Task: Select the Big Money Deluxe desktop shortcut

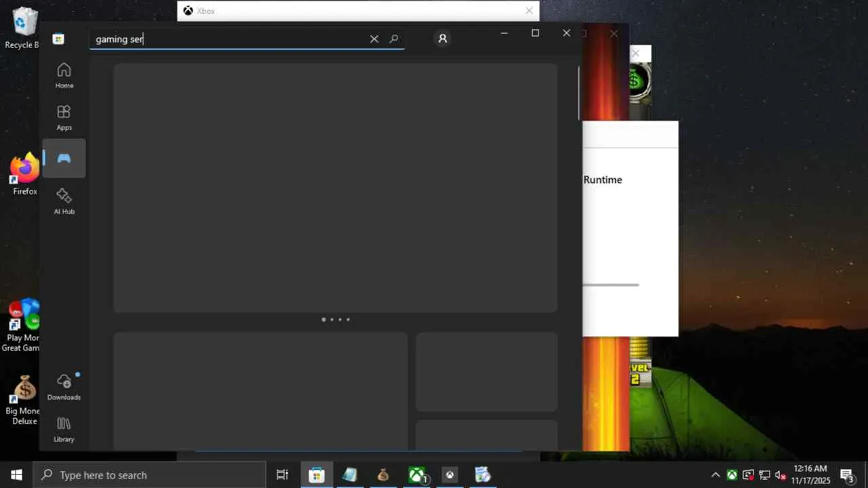Action: click(x=23, y=401)
